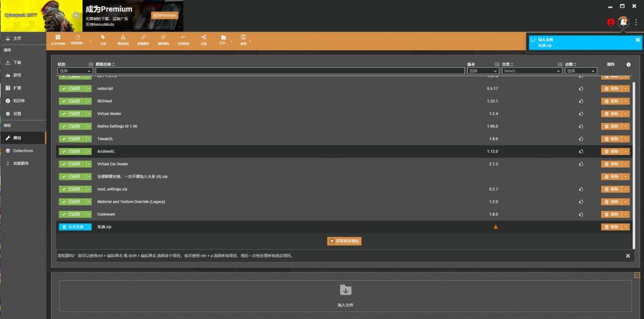Click the play icon on Cyberpunk 2077 banner

(x=76, y=15)
